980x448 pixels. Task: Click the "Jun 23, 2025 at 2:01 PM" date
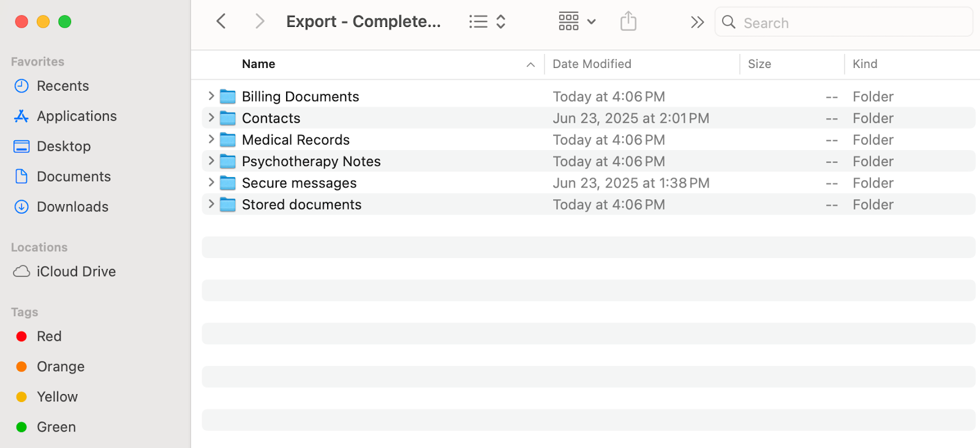click(x=631, y=118)
